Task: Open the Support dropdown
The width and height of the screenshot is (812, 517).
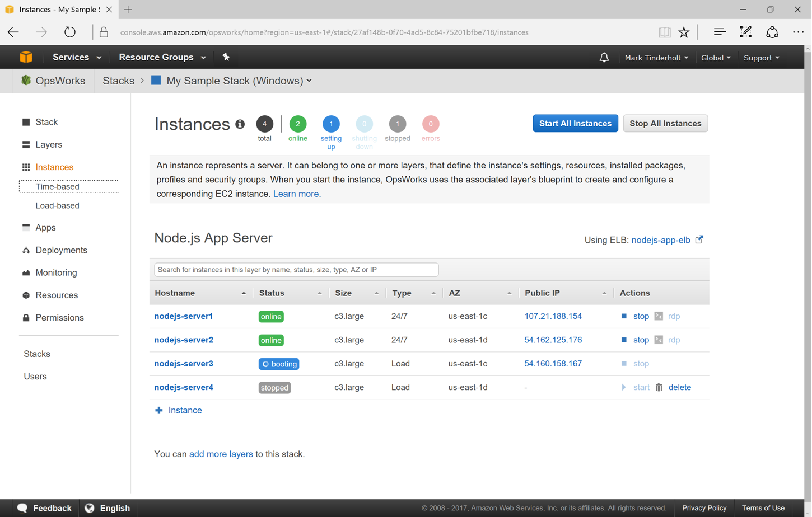Action: (x=761, y=58)
